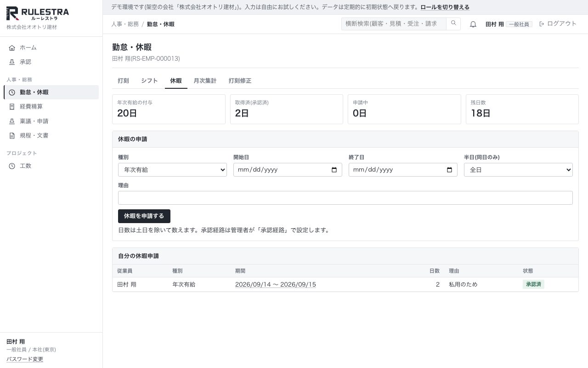Open 工数 in the sidebar

(51, 166)
